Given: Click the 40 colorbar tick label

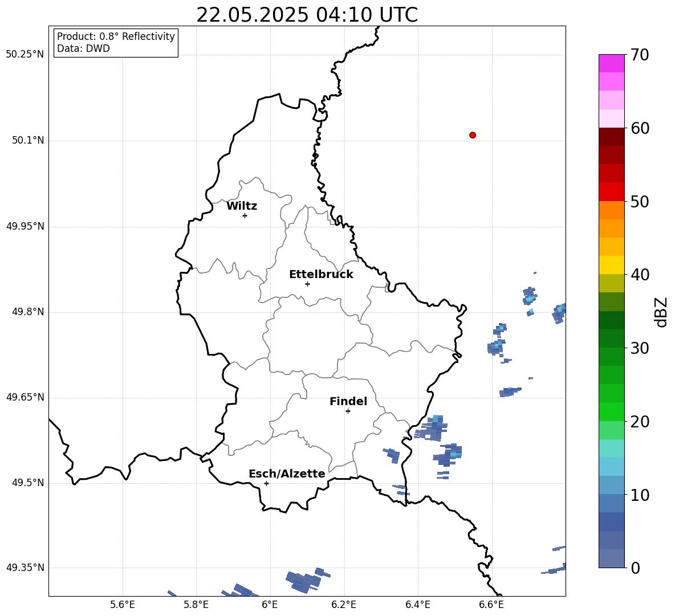Looking at the screenshot, I should pyautogui.click(x=640, y=275).
